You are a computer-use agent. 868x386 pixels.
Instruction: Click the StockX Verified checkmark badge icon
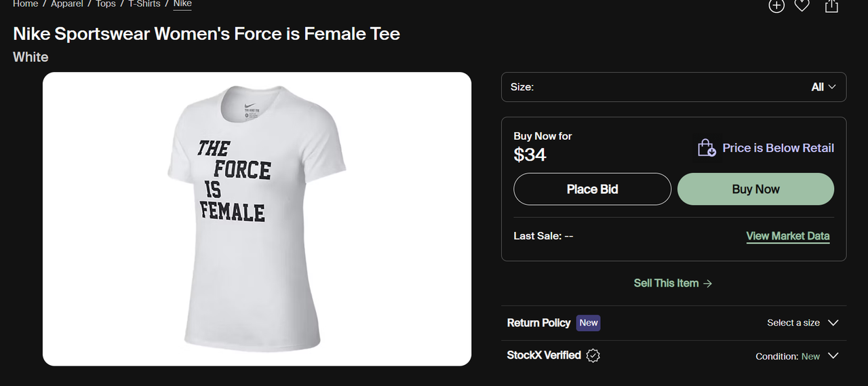[x=593, y=355]
